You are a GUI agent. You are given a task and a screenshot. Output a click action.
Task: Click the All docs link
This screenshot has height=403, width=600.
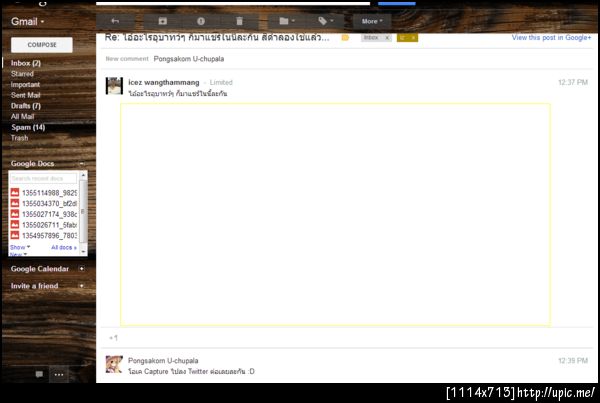click(64, 247)
